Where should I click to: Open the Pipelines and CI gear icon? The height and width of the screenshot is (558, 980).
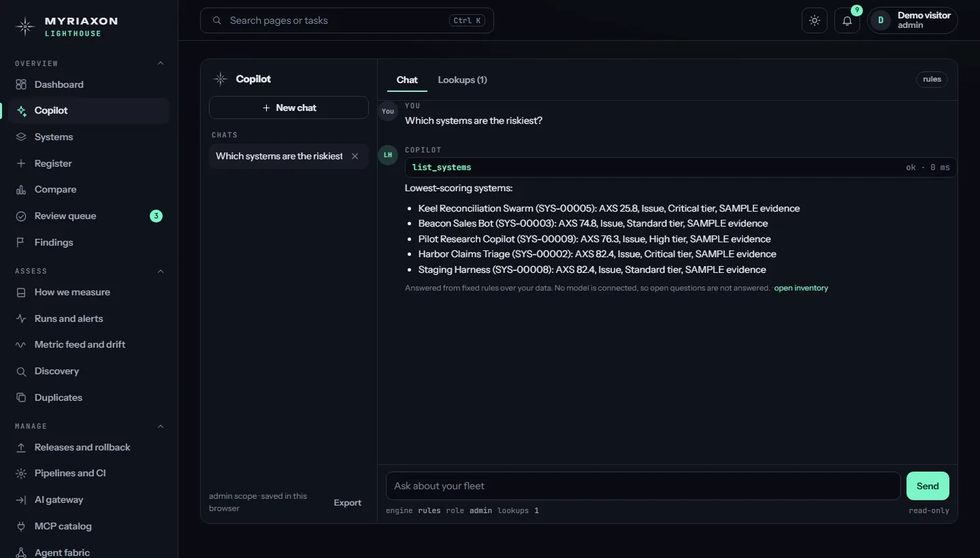[x=21, y=473]
